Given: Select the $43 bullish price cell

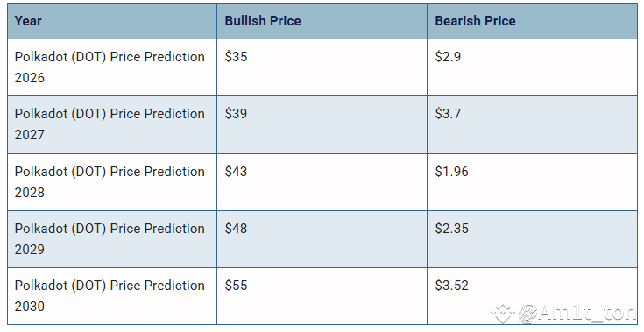Looking at the screenshot, I should click(322, 182).
